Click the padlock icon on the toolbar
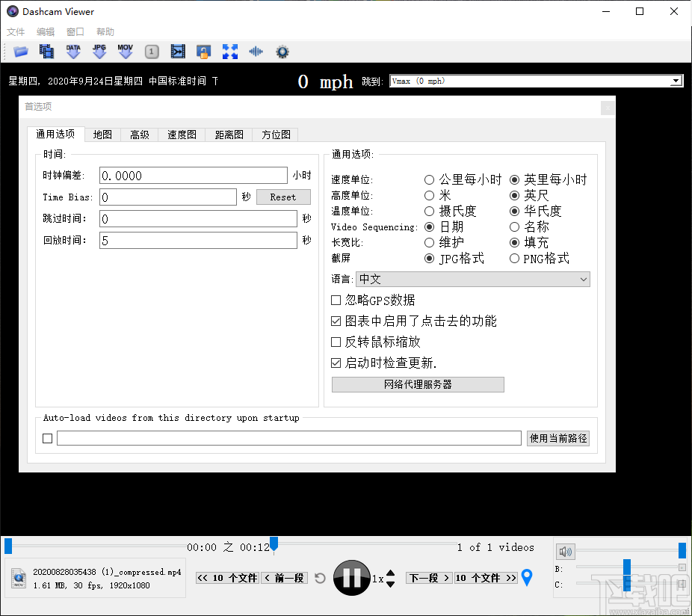 (x=203, y=51)
